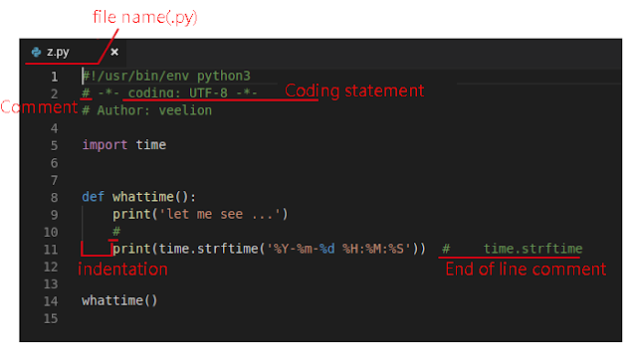Click the 'whattime():' function definition name
637x364 pixels.
154,197
